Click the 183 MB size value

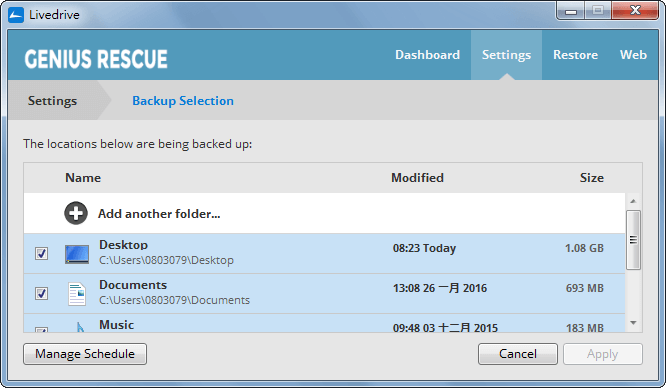[584, 328]
